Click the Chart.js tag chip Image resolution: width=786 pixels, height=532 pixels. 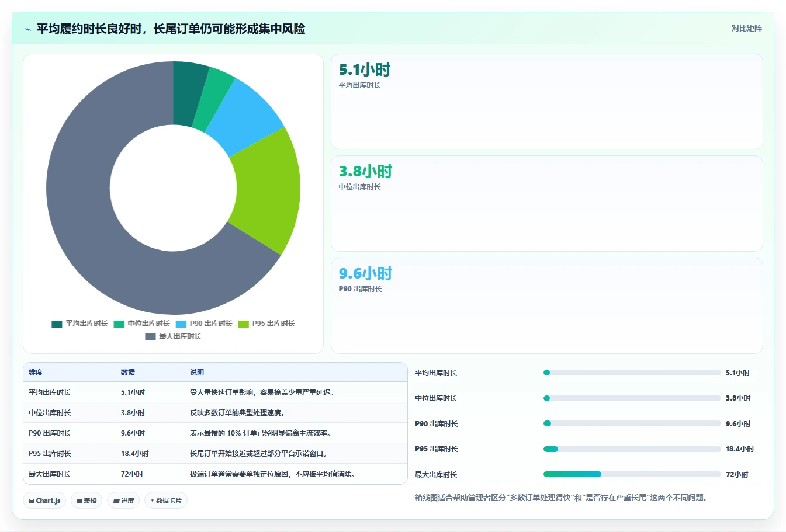click(x=44, y=500)
